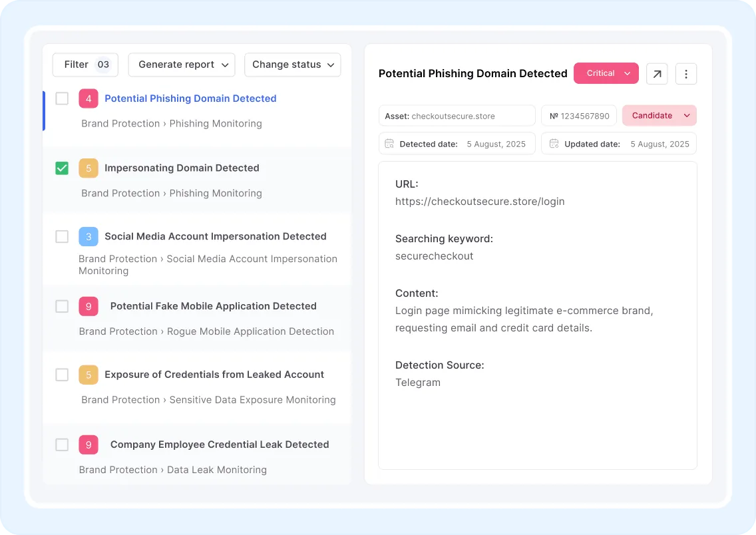Check the Potential Phishing Domain Detected checkbox
Screen dimensions: 756x535
pyautogui.click(x=62, y=98)
